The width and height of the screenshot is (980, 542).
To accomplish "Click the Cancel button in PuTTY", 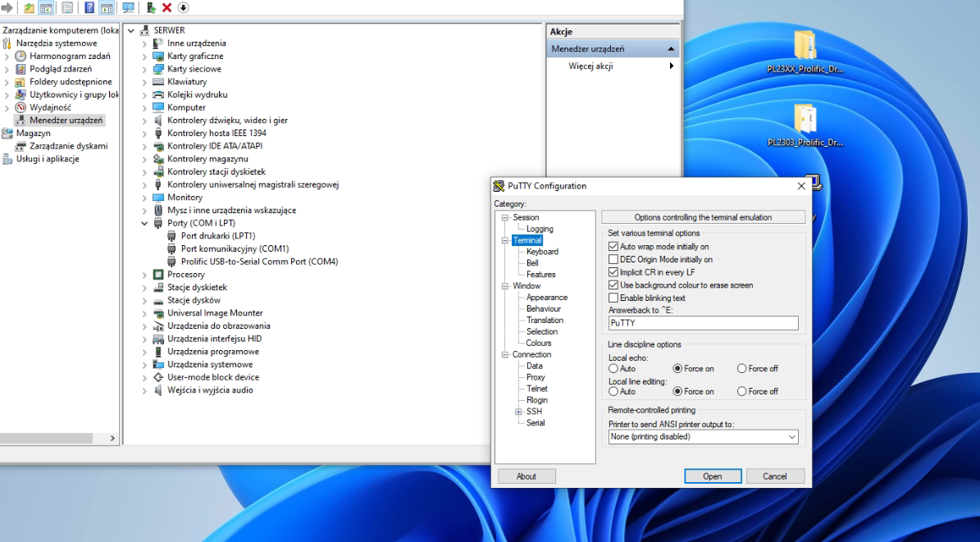I will click(x=775, y=476).
